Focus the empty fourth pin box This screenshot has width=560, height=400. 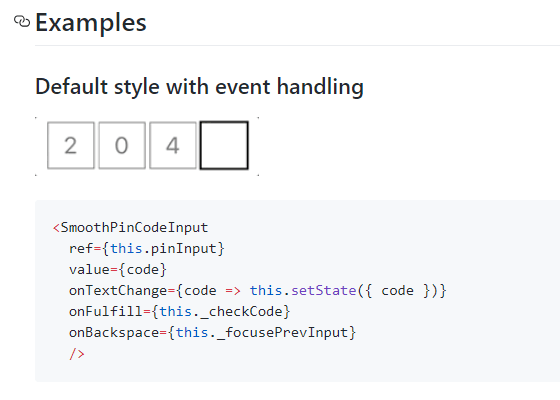pos(224,145)
